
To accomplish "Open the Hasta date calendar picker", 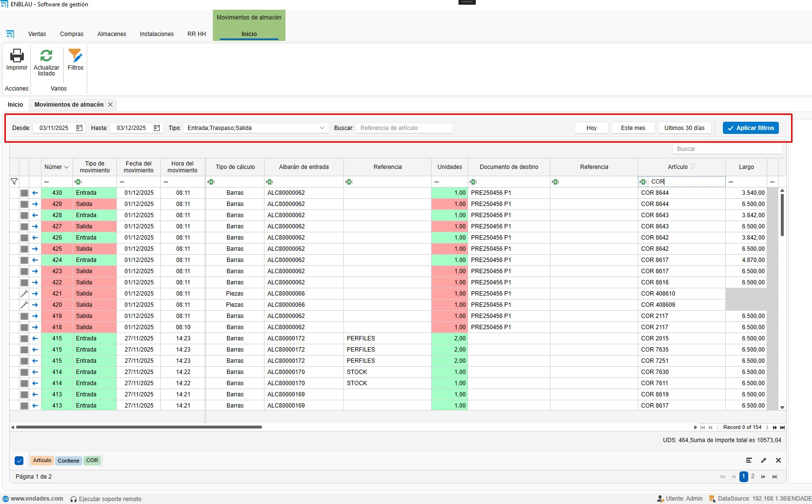I will click(x=157, y=128).
